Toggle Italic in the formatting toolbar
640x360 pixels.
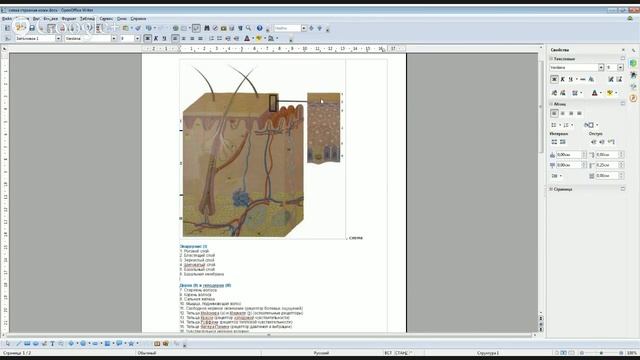(x=156, y=38)
